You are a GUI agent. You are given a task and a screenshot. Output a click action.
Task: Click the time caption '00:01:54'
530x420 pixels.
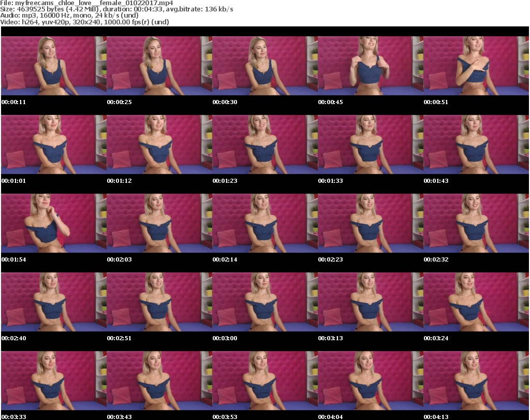[13, 259]
